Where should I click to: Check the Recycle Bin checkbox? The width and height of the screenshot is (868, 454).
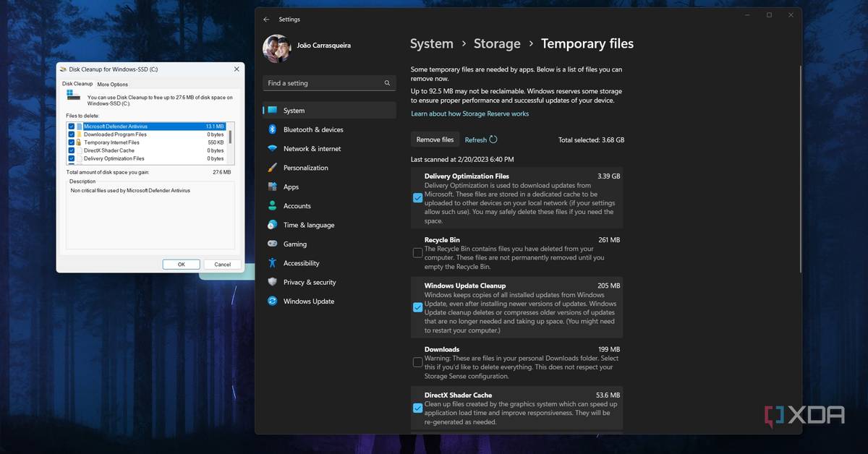[x=418, y=253]
